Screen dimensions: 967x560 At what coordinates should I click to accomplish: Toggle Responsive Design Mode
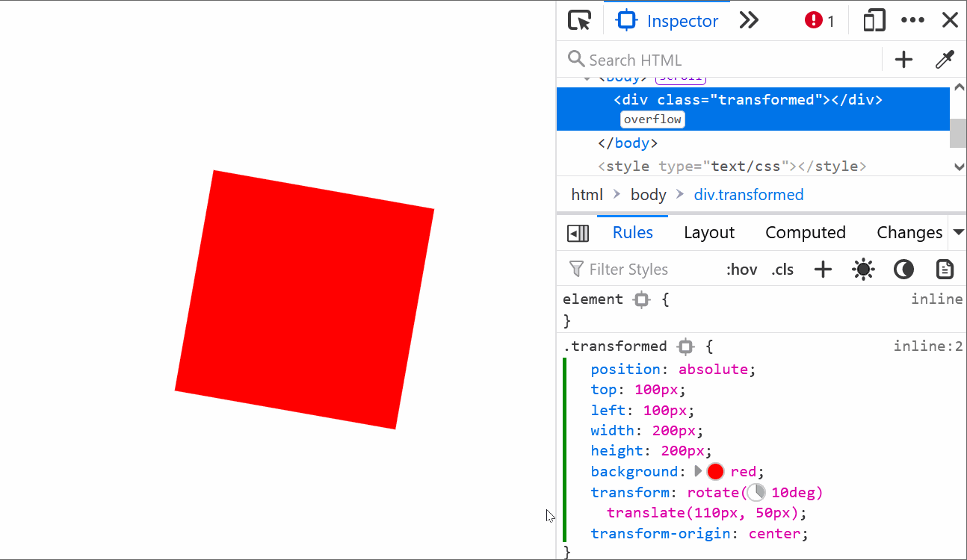click(874, 21)
